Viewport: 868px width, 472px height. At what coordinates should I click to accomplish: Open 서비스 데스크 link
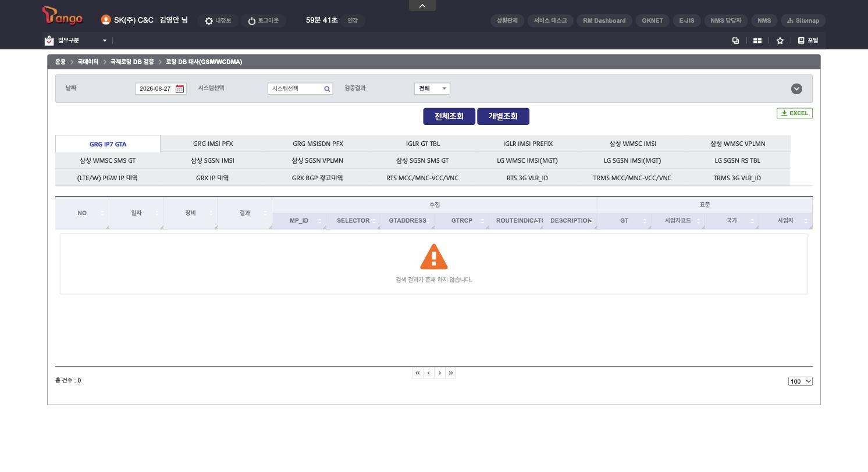click(x=550, y=20)
